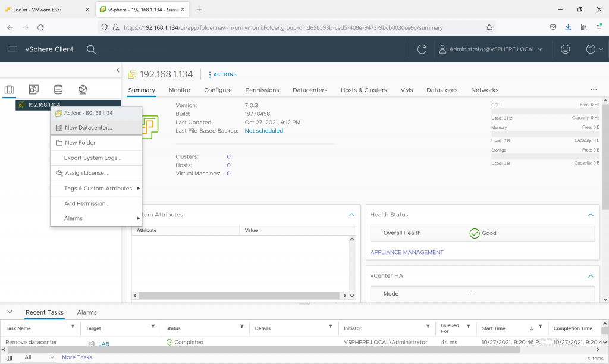Open APPLIANCE MANAGEMENT link
The width and height of the screenshot is (609, 364).
pos(407,252)
